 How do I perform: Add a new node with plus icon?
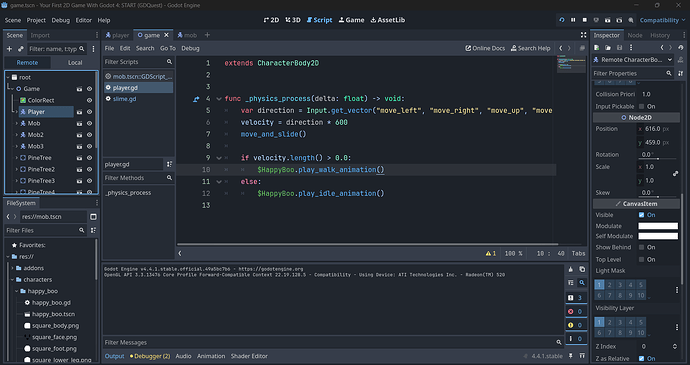[9, 49]
